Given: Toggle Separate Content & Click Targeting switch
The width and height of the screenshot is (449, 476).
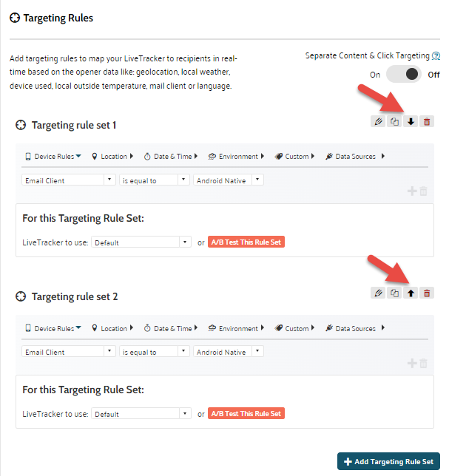Looking at the screenshot, I should pyautogui.click(x=405, y=75).
